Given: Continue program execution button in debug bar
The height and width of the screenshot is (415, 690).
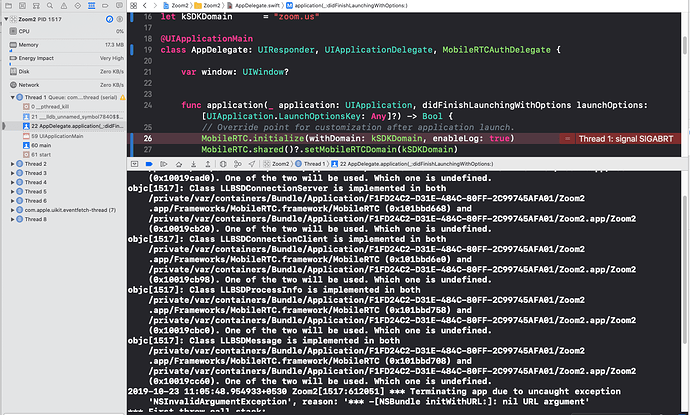Looking at the screenshot, I should (164, 164).
